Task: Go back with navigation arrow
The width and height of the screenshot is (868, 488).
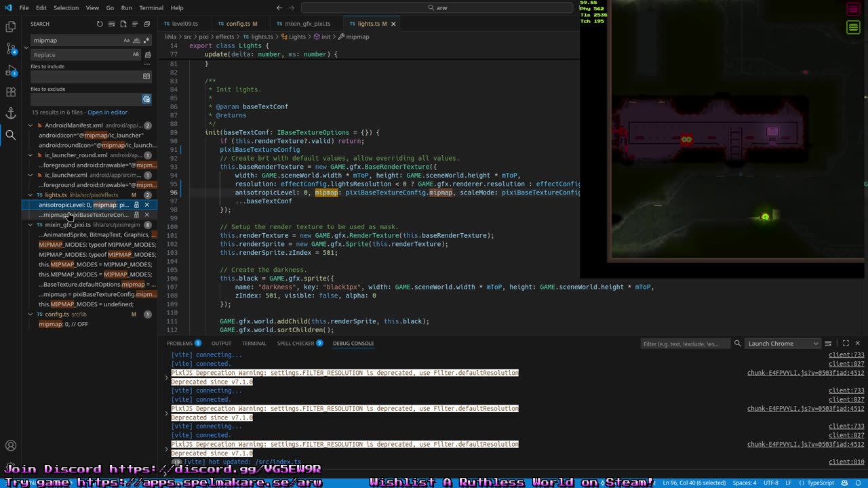Action: coord(279,7)
